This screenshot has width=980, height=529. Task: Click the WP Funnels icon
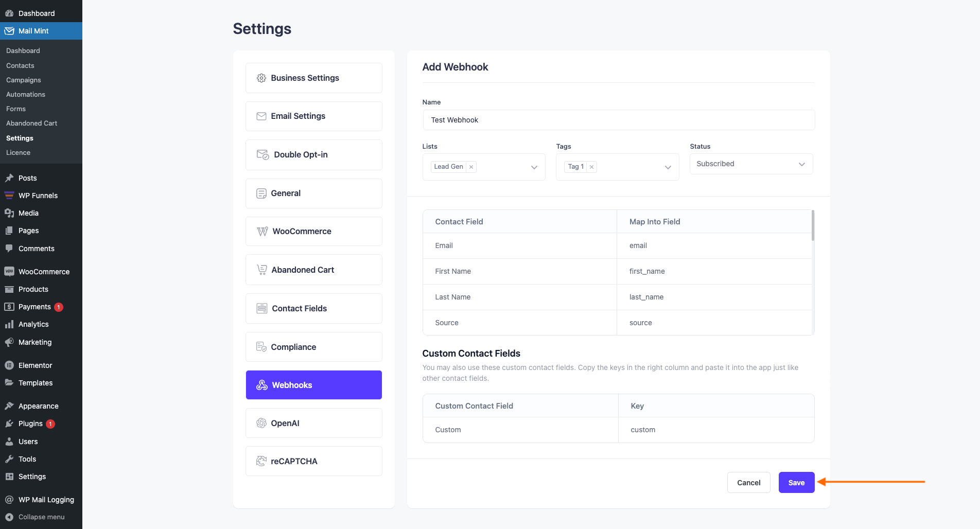click(x=9, y=196)
